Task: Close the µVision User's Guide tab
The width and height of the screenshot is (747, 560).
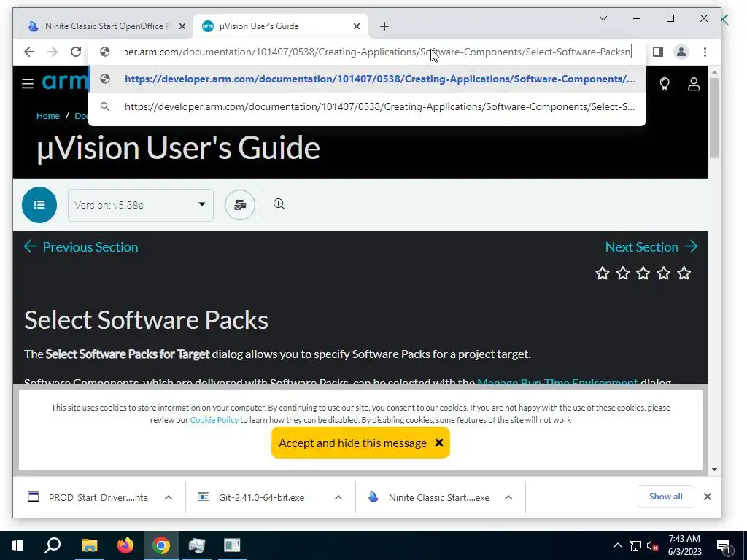Action: (x=356, y=26)
